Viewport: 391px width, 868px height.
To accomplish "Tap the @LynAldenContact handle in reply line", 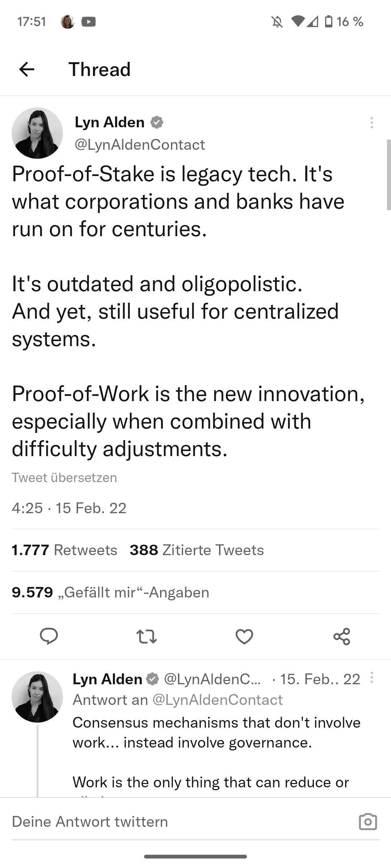I will [x=218, y=699].
